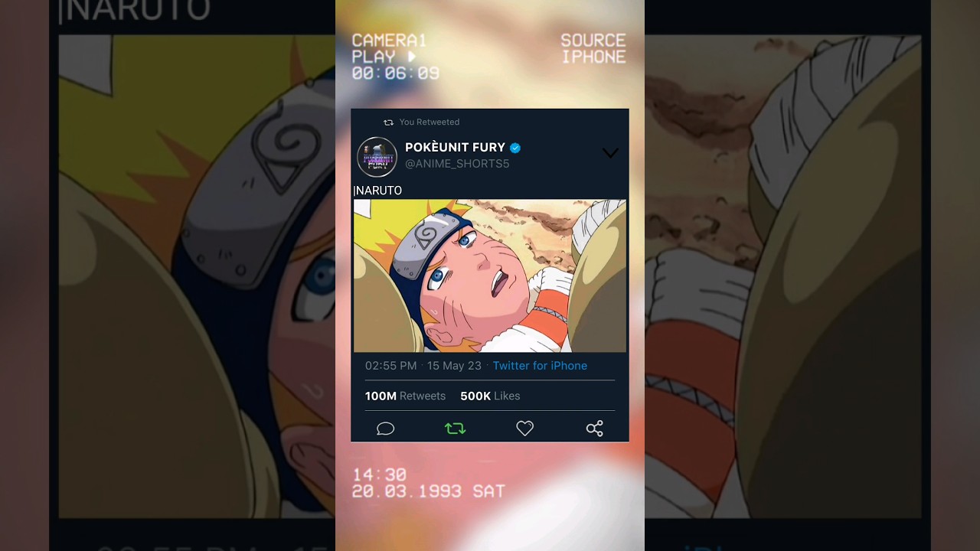This screenshot has width=980, height=551.
Task: Open the Twitter for iPhone link
Action: (x=540, y=366)
